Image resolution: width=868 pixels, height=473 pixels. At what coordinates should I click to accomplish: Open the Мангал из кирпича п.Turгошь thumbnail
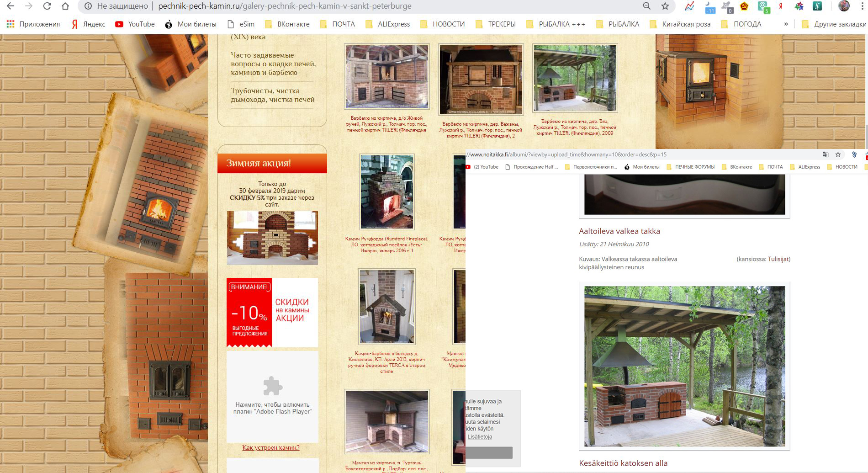(x=387, y=421)
